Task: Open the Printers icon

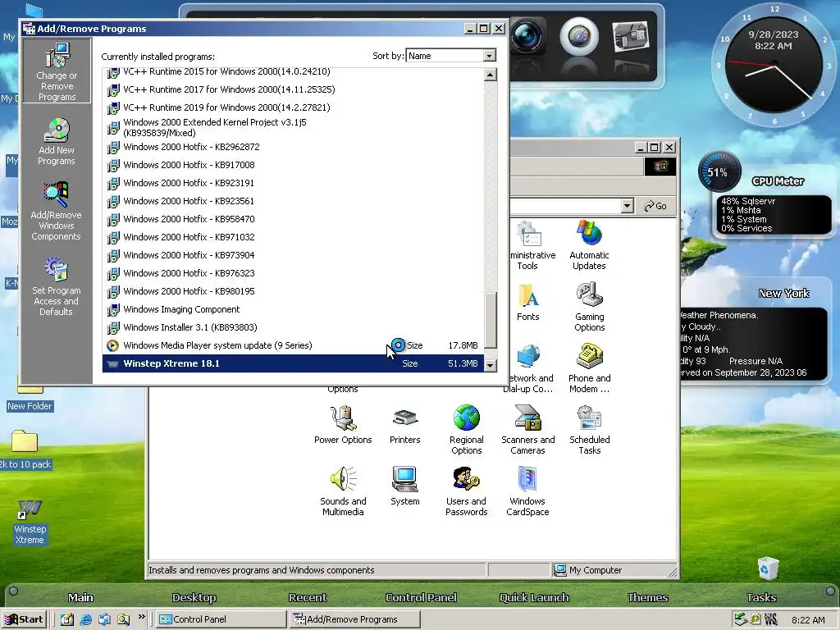Action: (x=405, y=426)
